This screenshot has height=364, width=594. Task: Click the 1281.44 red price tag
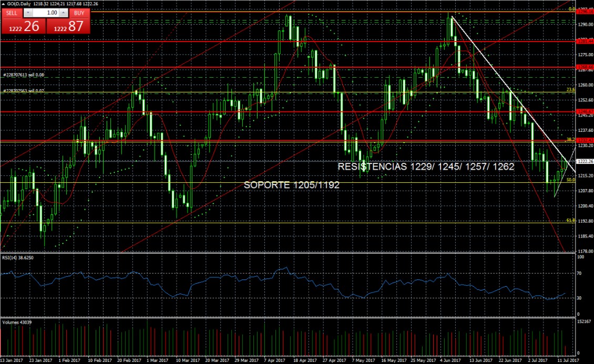[585, 40]
